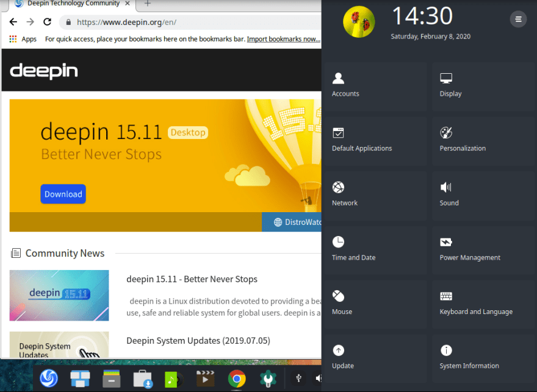Image resolution: width=537 pixels, height=392 pixels.
Task: Open the Deepin launcher in dock
Action: (x=49, y=379)
